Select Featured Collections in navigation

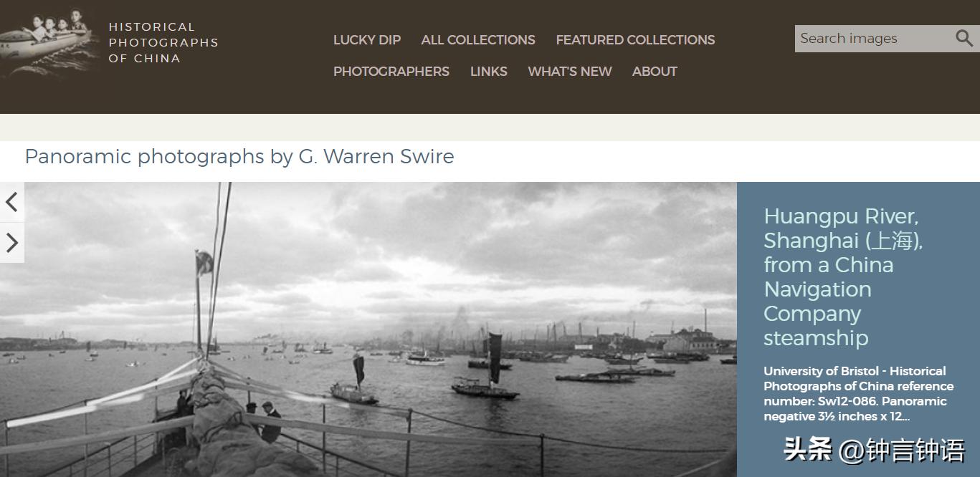pyautogui.click(x=635, y=40)
